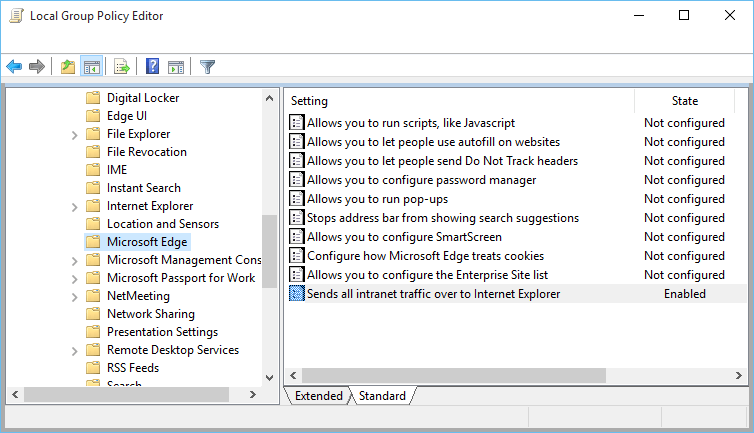Click the Local Group Policy Editor title icon
The height and width of the screenshot is (433, 754).
[16, 15]
